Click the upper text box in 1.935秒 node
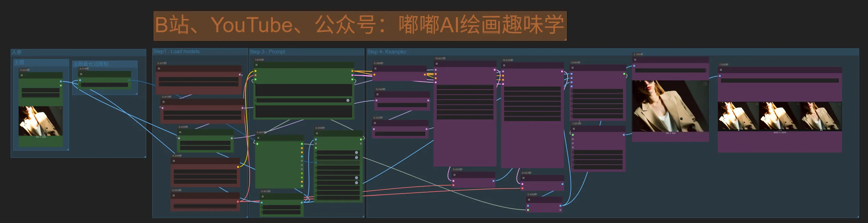Image resolution: width=868 pixels, height=223 pixels. (304, 90)
